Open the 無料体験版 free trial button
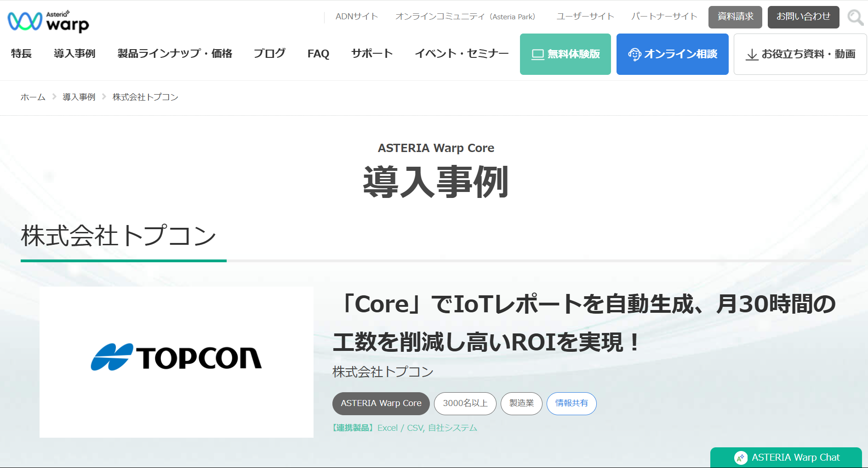 565,54
